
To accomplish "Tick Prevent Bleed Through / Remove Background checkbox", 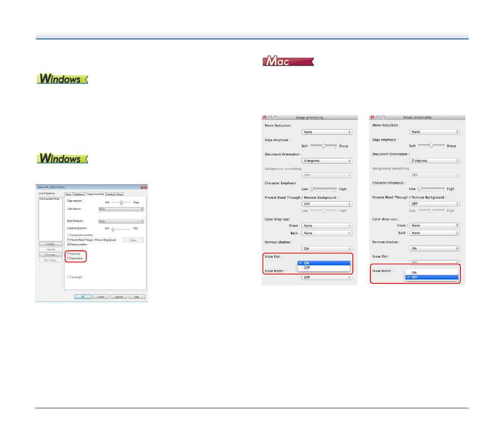I will click(69, 240).
